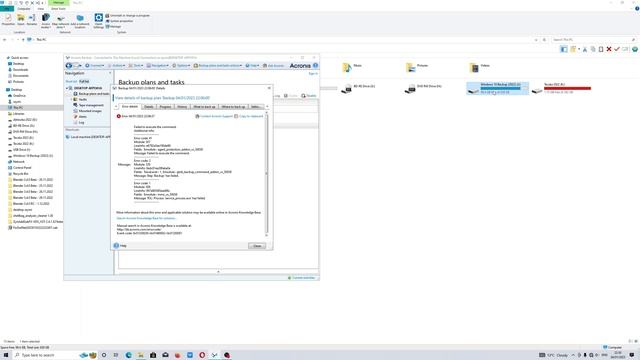Switch to the Where to back up tab
Viewport: 640px width, 360px height.
[233, 107]
